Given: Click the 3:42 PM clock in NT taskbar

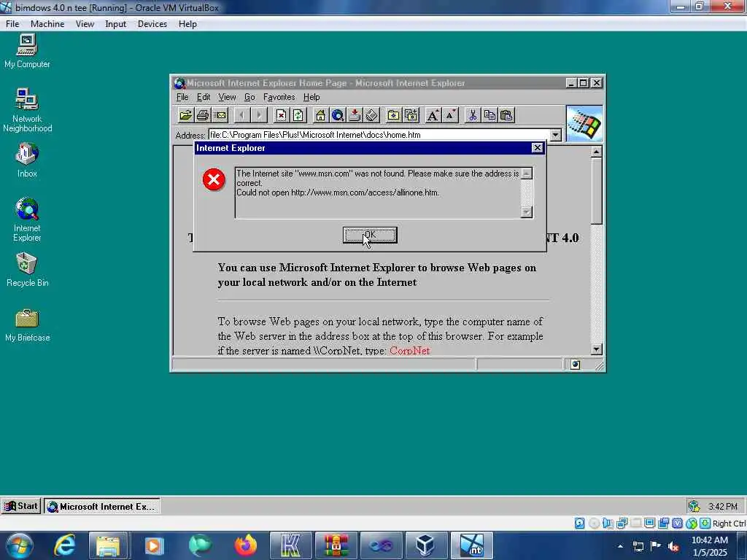Looking at the screenshot, I should click(x=723, y=506).
